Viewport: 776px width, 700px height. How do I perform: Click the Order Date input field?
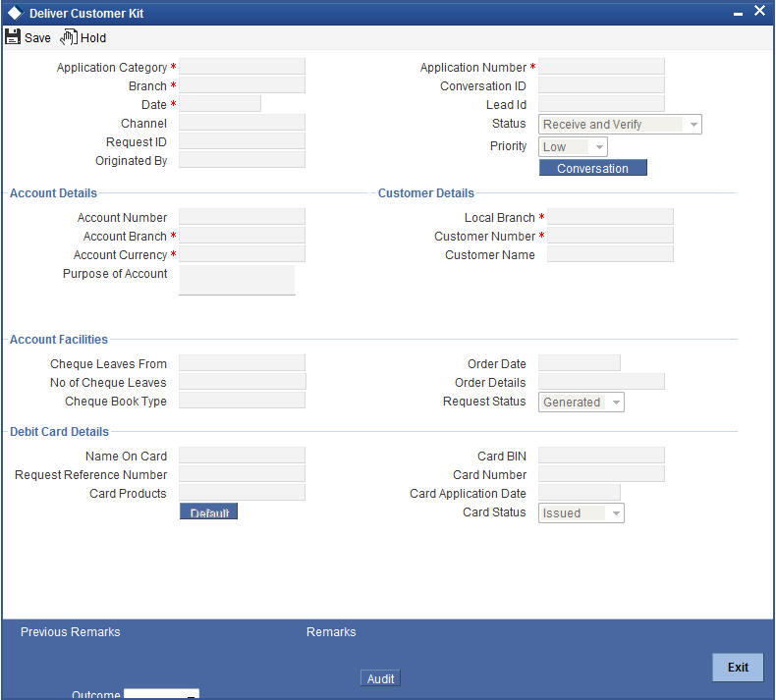(579, 363)
